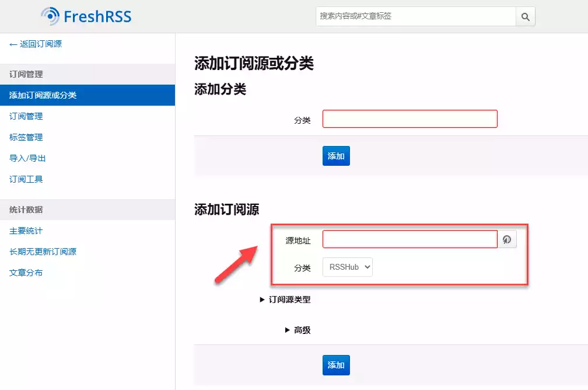Viewport: 588px width, 390px height.
Task: Click inside the 分类 category name field
Action: point(408,119)
